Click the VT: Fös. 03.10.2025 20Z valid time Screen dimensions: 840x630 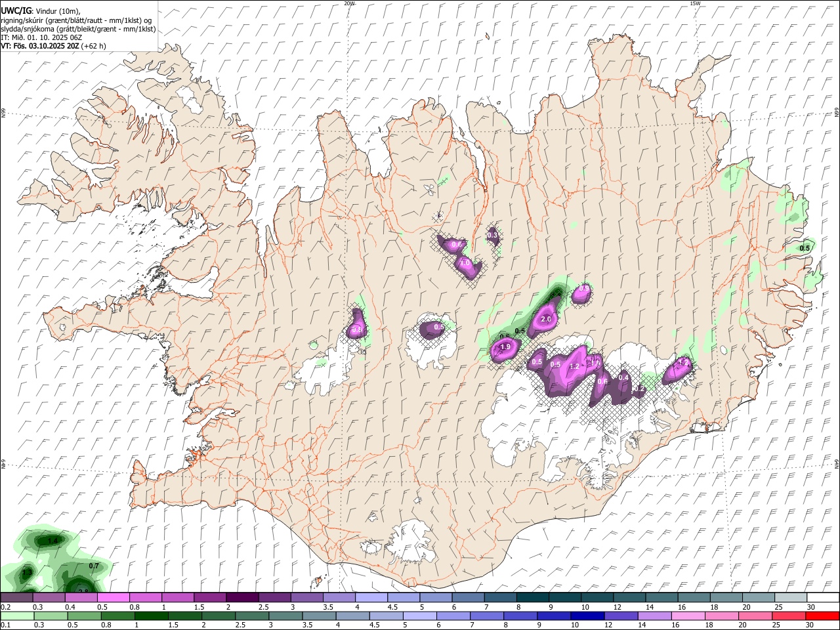(40, 46)
